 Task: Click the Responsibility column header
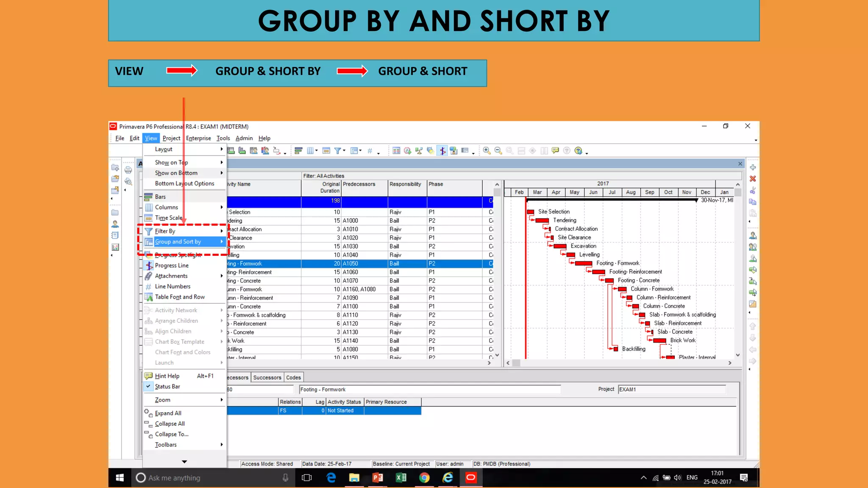click(405, 184)
